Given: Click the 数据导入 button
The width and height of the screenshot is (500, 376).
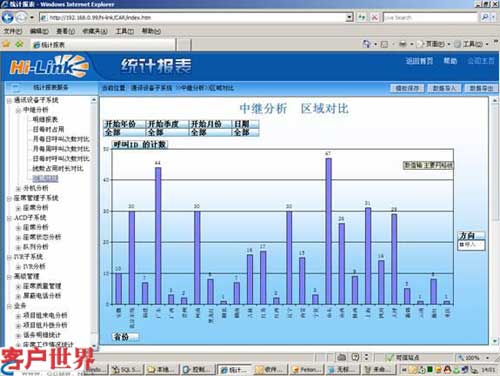Looking at the screenshot, I should pyautogui.click(x=444, y=88).
